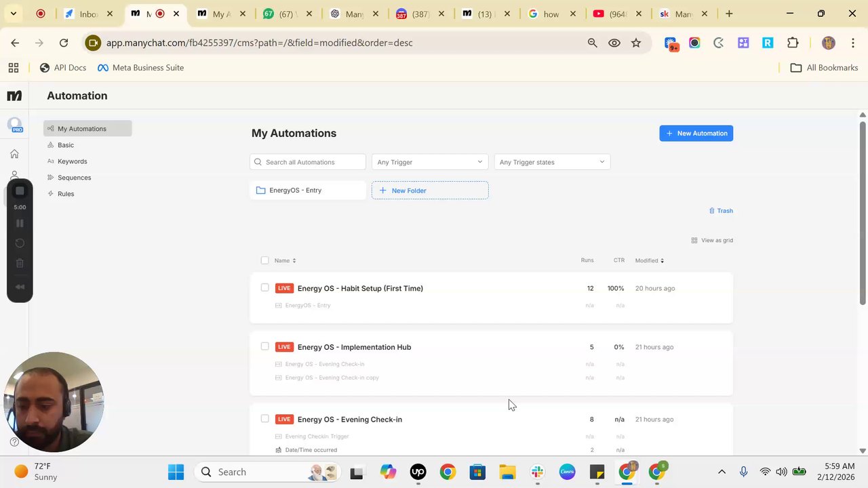The image size is (868, 488).
Task: Open the Any Trigger dropdown
Action: coord(430,162)
